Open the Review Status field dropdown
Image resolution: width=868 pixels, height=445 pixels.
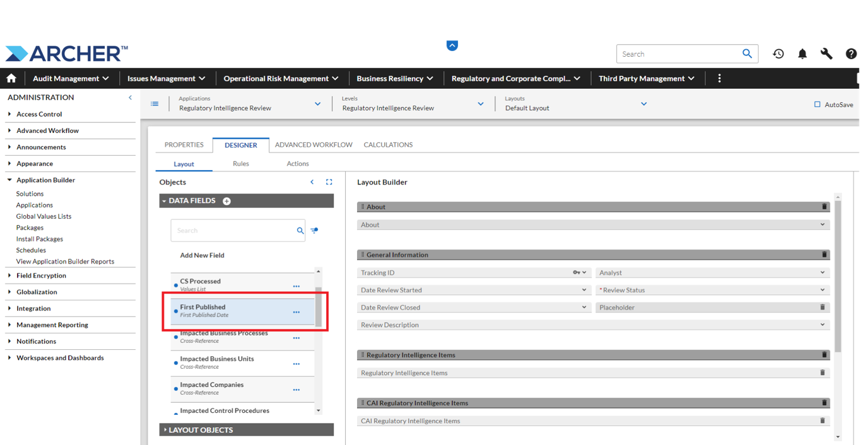823,291
